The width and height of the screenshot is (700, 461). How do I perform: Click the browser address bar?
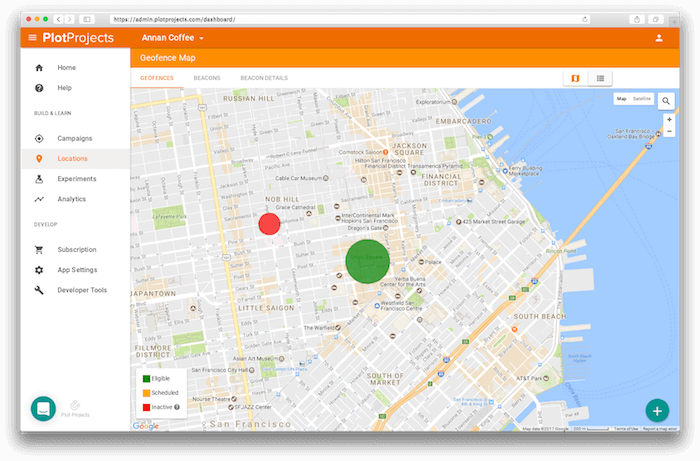350,19
